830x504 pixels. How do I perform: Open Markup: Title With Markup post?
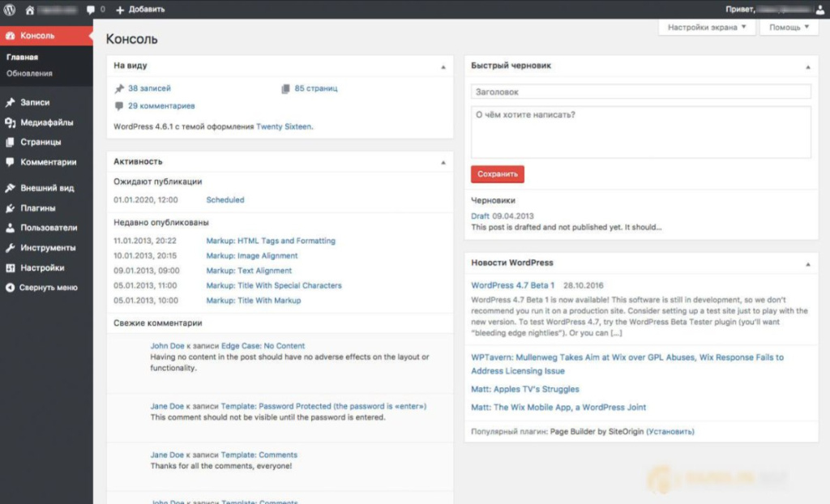tap(254, 300)
